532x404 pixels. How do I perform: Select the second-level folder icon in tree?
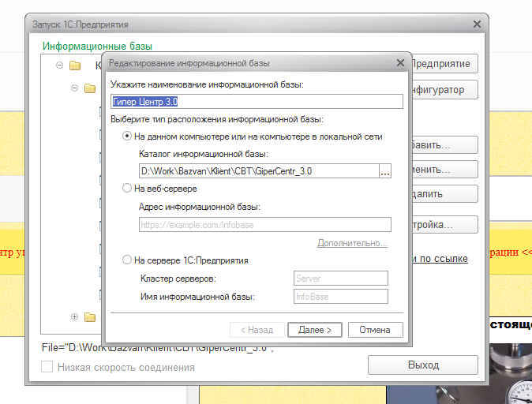[90, 88]
